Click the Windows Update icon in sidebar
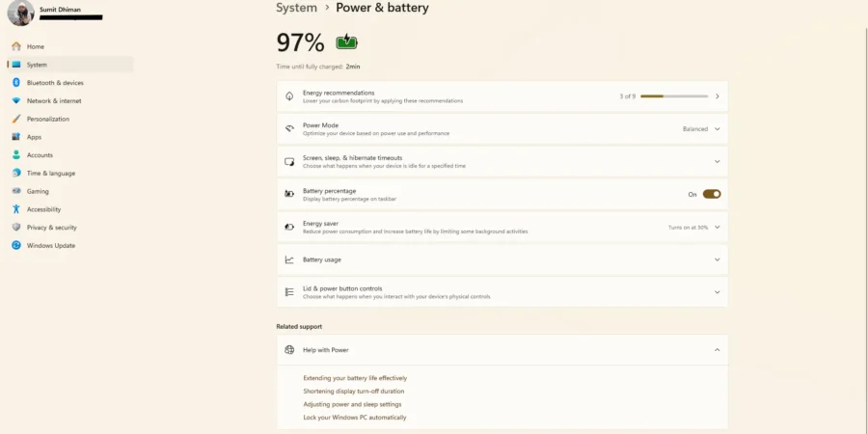The image size is (868, 434). point(16,245)
